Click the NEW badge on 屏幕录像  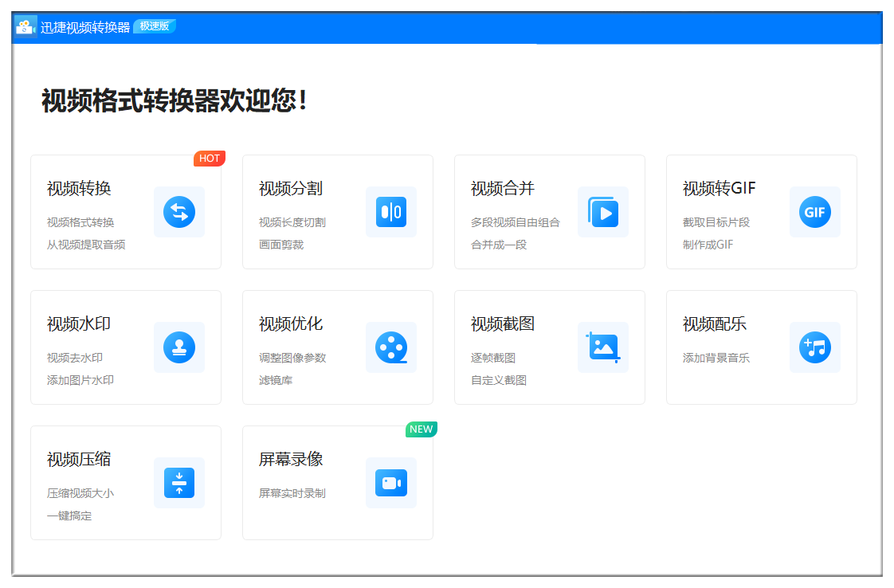422,429
